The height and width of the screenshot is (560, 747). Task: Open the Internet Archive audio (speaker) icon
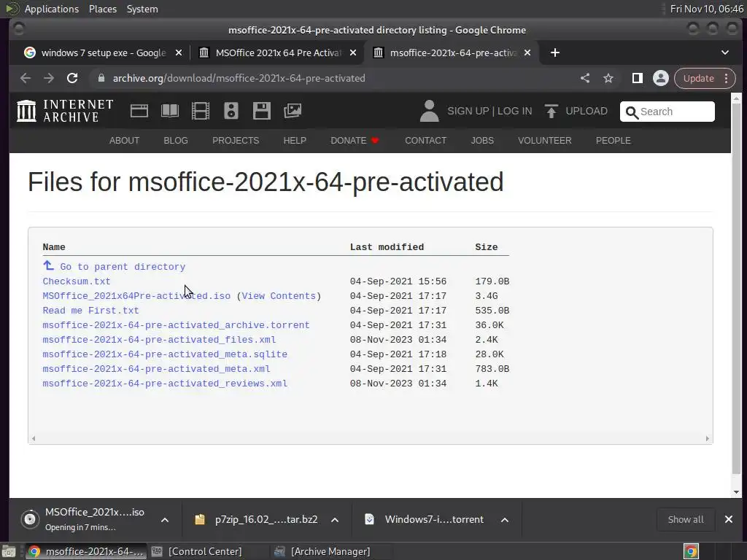pos(231,111)
